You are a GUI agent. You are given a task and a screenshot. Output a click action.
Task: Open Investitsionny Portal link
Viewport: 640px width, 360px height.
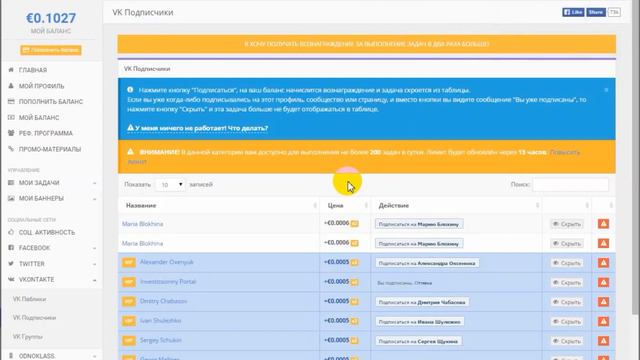168,282
